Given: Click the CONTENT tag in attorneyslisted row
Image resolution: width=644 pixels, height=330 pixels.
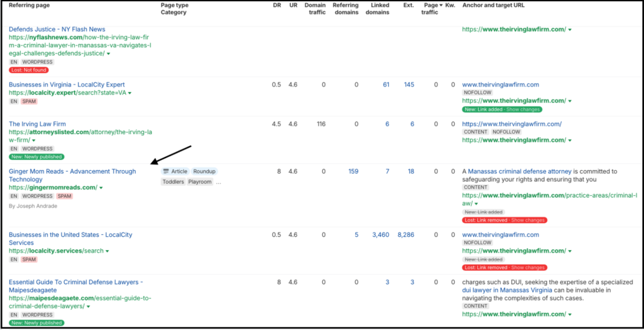Looking at the screenshot, I should tap(475, 132).
